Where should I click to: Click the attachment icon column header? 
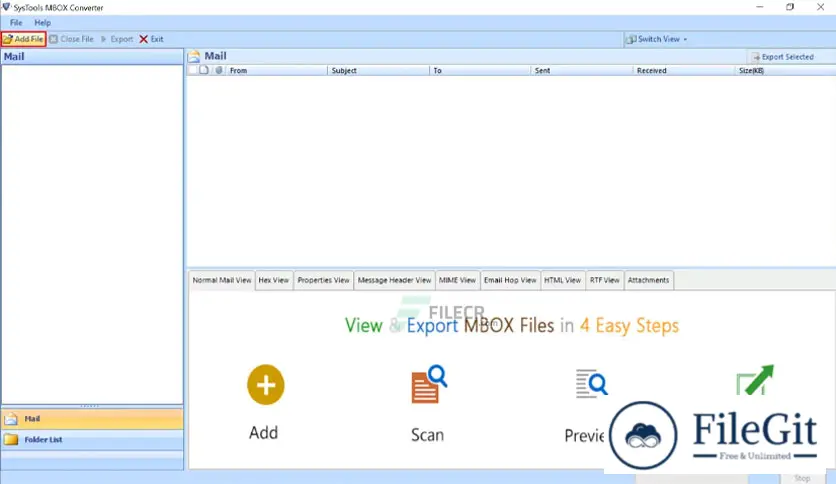219,70
